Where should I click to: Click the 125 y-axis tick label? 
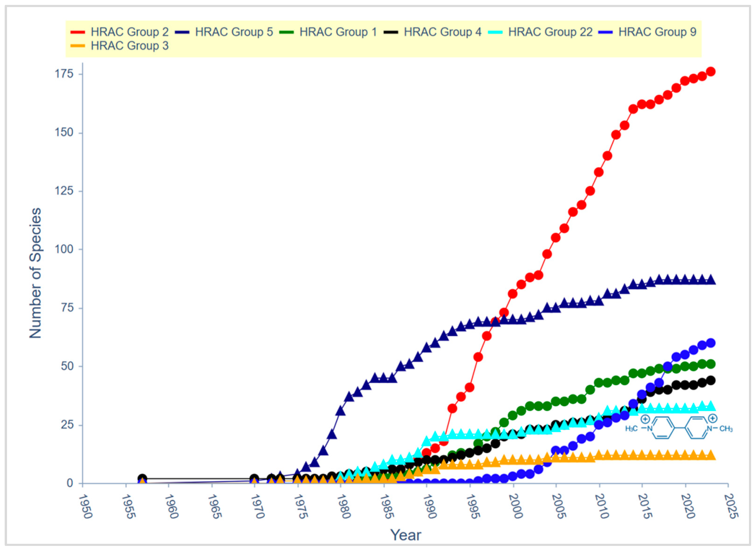tap(64, 191)
